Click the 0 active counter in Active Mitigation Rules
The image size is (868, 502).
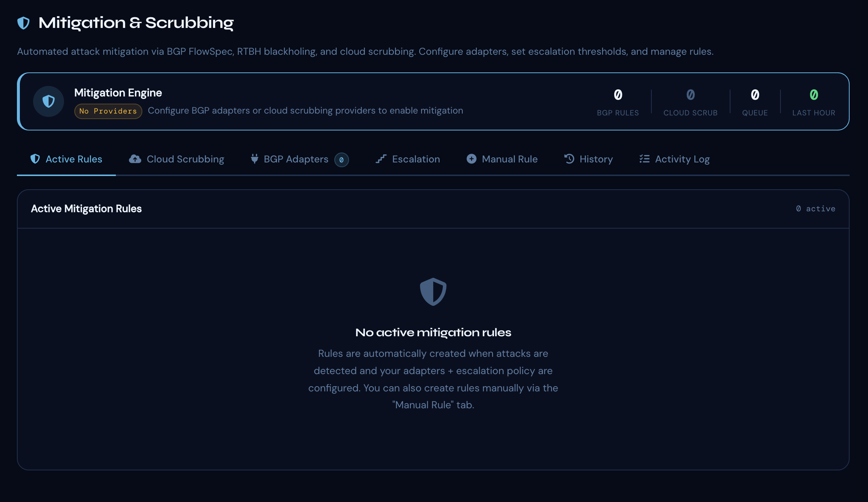pos(815,208)
